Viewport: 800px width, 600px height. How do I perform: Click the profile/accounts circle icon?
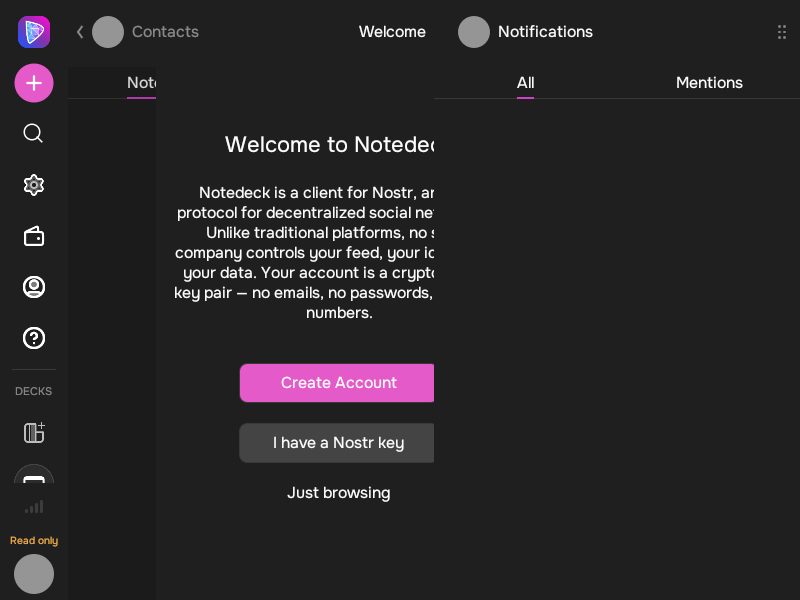(x=34, y=287)
